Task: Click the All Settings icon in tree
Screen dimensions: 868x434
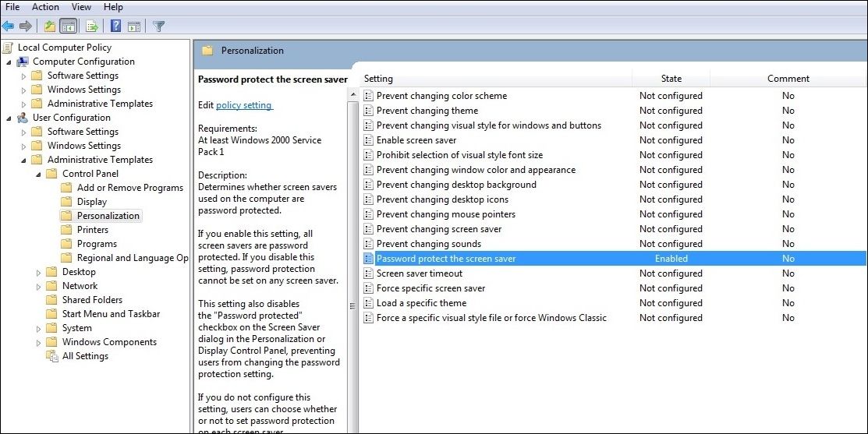Action: [52, 356]
